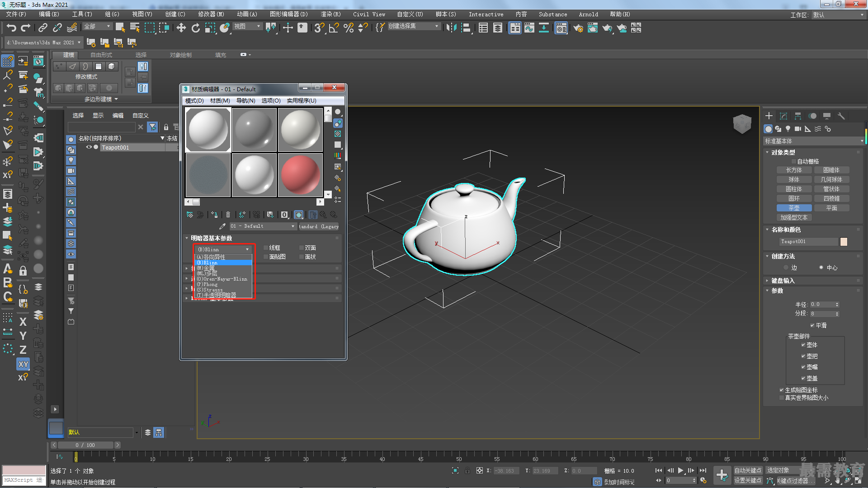Image resolution: width=868 pixels, height=488 pixels.
Task: Open the 全部 selection filter dropdown
Action: point(97,27)
